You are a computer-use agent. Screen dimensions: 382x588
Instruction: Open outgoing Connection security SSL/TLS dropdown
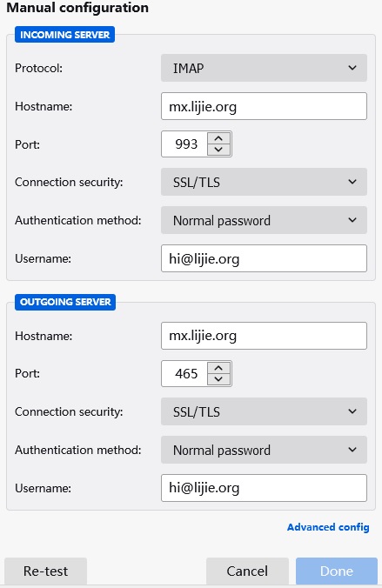(x=264, y=411)
